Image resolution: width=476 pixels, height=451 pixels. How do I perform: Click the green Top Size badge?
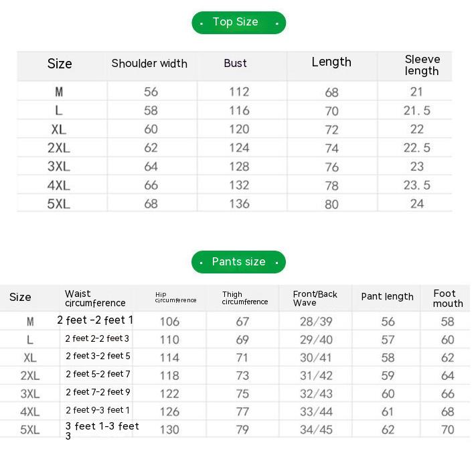(x=238, y=23)
